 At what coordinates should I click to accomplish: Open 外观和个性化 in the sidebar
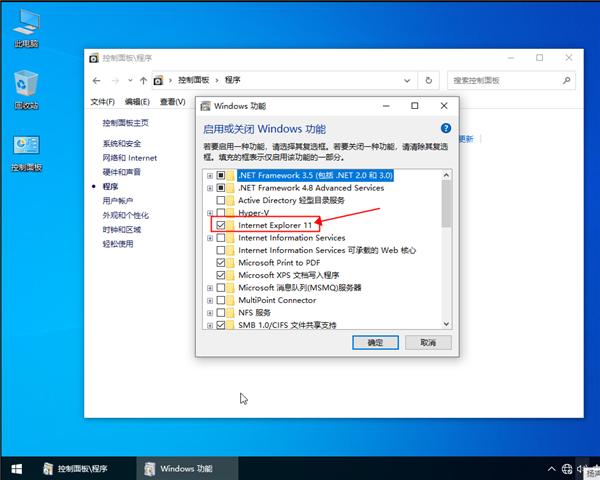pos(126,215)
